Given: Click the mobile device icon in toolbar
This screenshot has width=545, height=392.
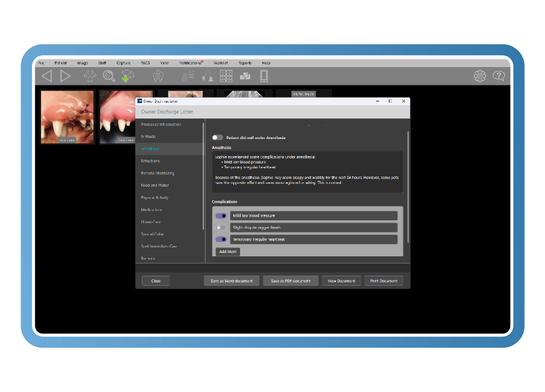Looking at the screenshot, I should [264, 76].
